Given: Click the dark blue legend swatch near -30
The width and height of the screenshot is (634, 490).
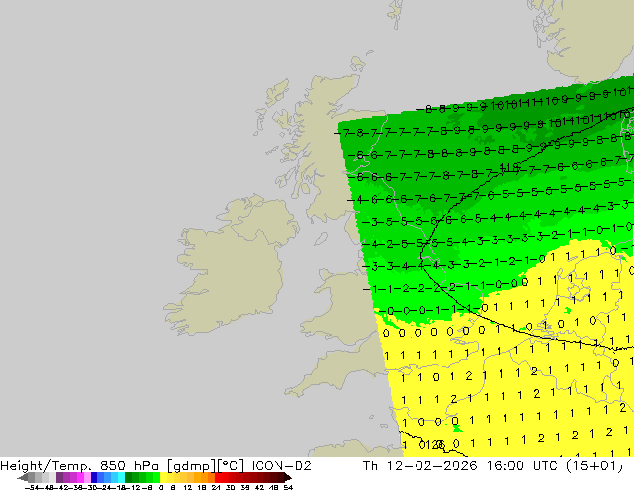Looking at the screenshot, I should (x=94, y=477).
